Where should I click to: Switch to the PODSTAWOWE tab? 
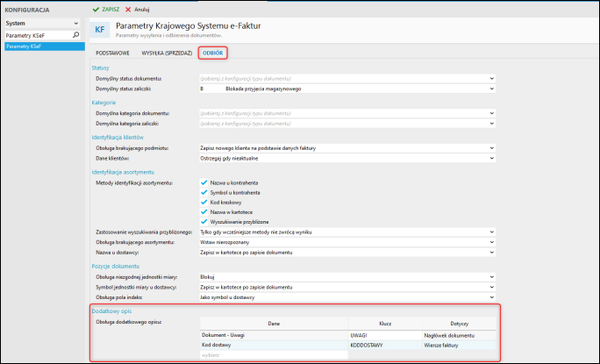(x=112, y=54)
